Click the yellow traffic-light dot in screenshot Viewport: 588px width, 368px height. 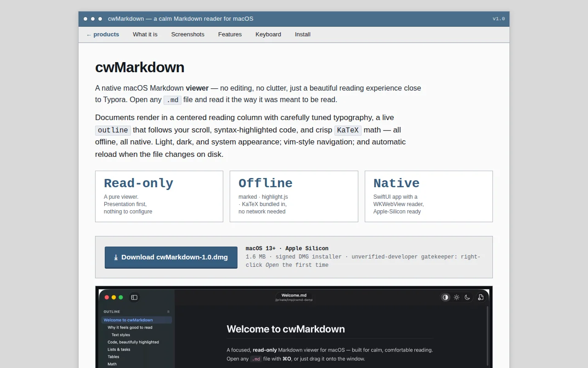point(114,297)
